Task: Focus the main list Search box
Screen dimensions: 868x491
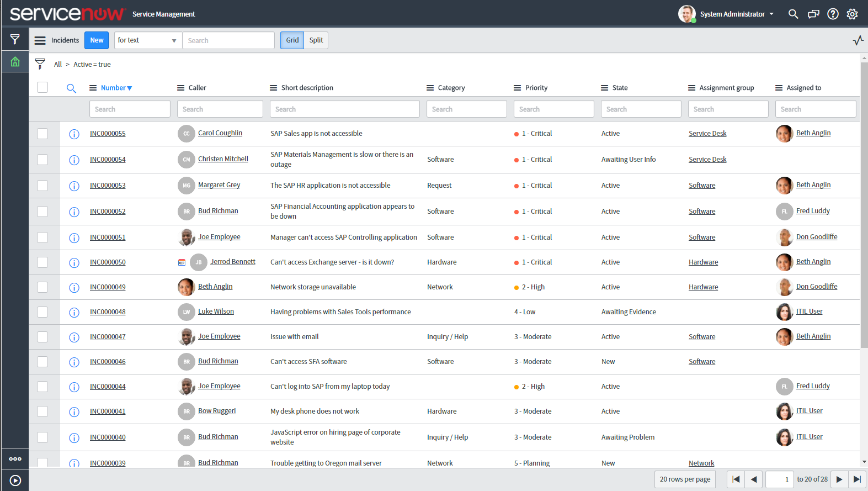Action: [228, 40]
